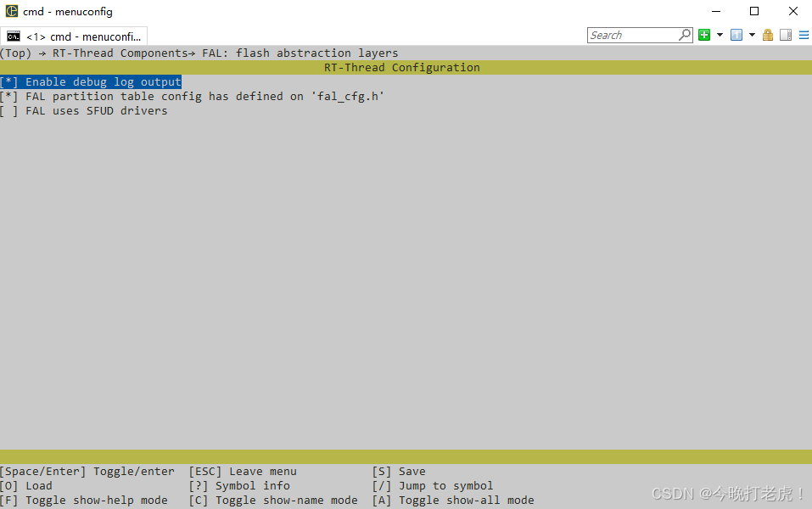The height and width of the screenshot is (509, 812).
Task: Click the pane view icon beside the padlock
Action: 786,35
